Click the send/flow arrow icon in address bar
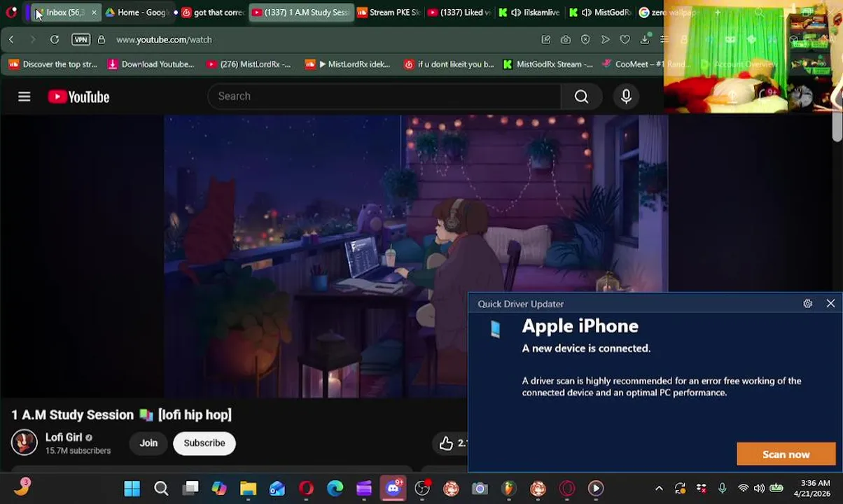The image size is (843, 504). (x=605, y=40)
